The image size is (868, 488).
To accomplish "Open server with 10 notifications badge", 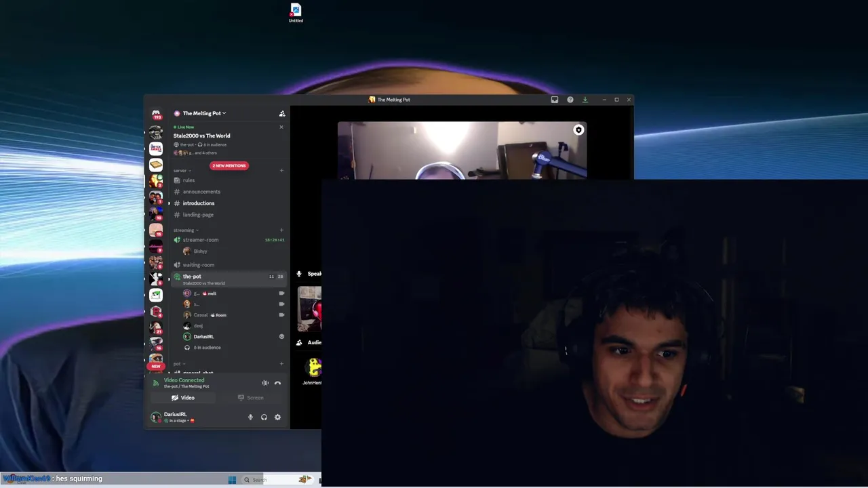I will pyautogui.click(x=156, y=213).
